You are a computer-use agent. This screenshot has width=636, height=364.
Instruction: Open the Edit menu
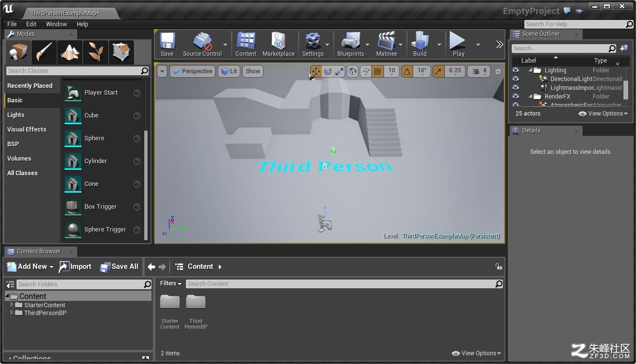click(31, 24)
